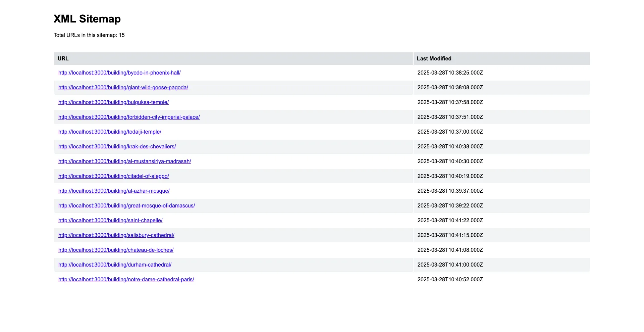Image resolution: width=644 pixels, height=332 pixels.
Task: Click the 2025-03-28T10:38:25.000Z timestamp cell
Action: 450,73
